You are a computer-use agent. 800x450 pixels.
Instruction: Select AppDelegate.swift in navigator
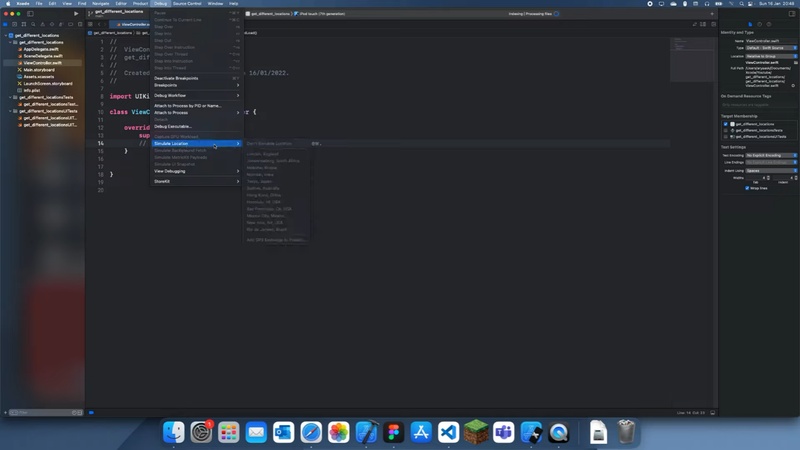click(x=40, y=49)
